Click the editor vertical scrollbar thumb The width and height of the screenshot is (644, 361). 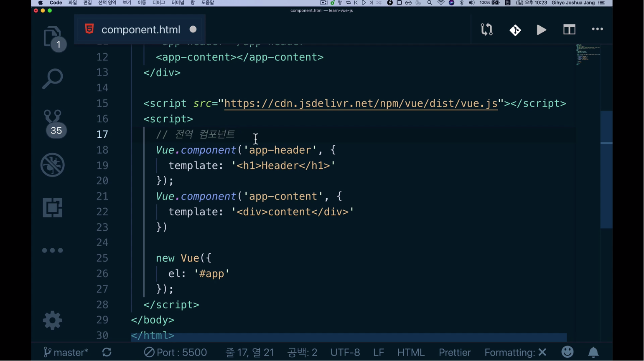click(606, 169)
